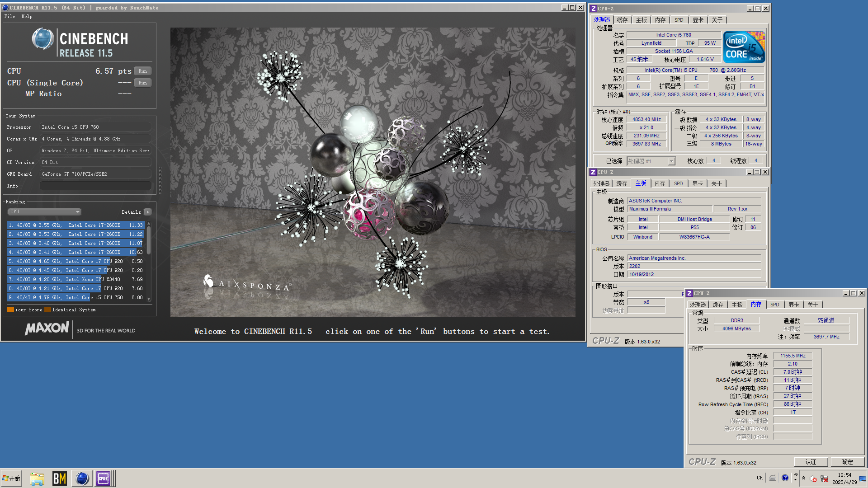Open 处理器 tab in memory CPU-Z window
Image resolution: width=868 pixels, height=488 pixels.
tap(698, 305)
